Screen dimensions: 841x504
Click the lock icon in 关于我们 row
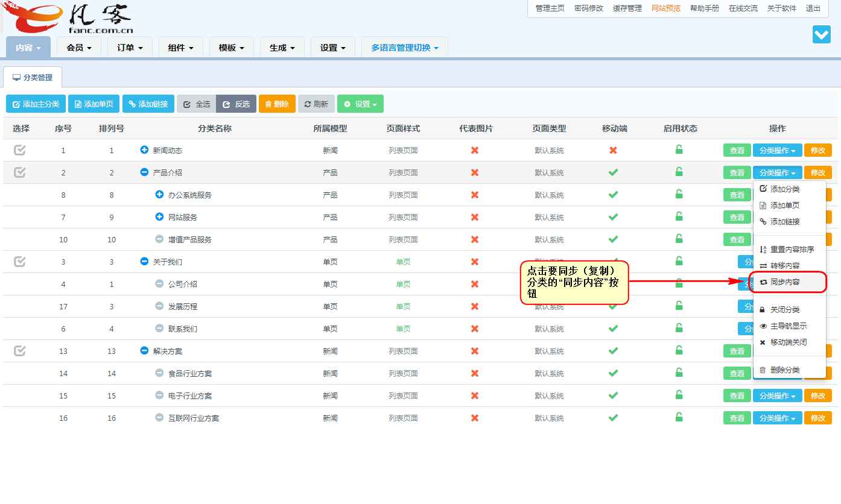coord(679,261)
